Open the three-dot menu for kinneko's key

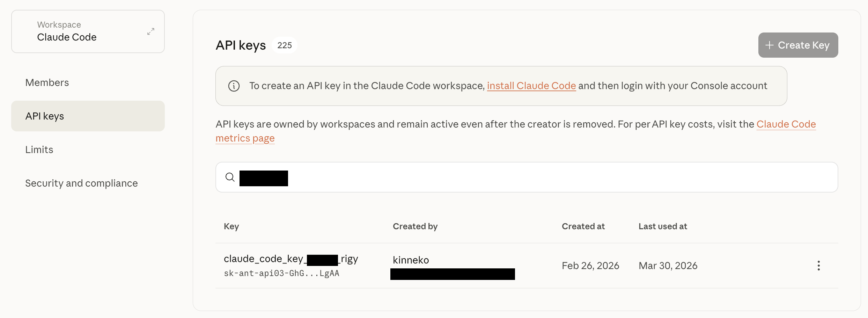coord(819,266)
